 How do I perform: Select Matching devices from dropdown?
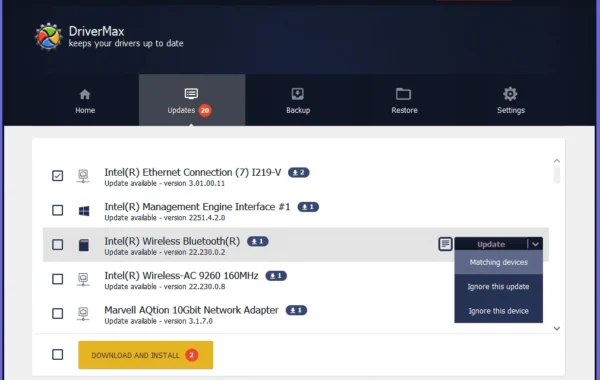[499, 263]
